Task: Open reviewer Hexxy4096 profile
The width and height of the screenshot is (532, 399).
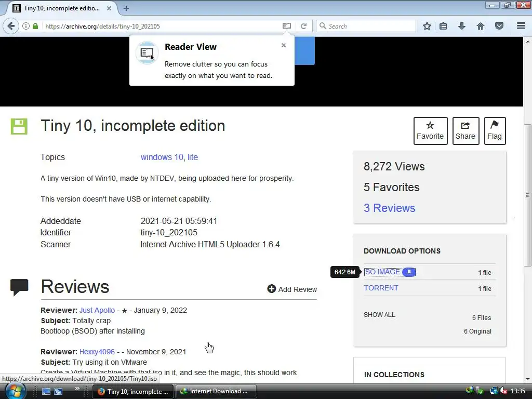Action: click(x=97, y=352)
